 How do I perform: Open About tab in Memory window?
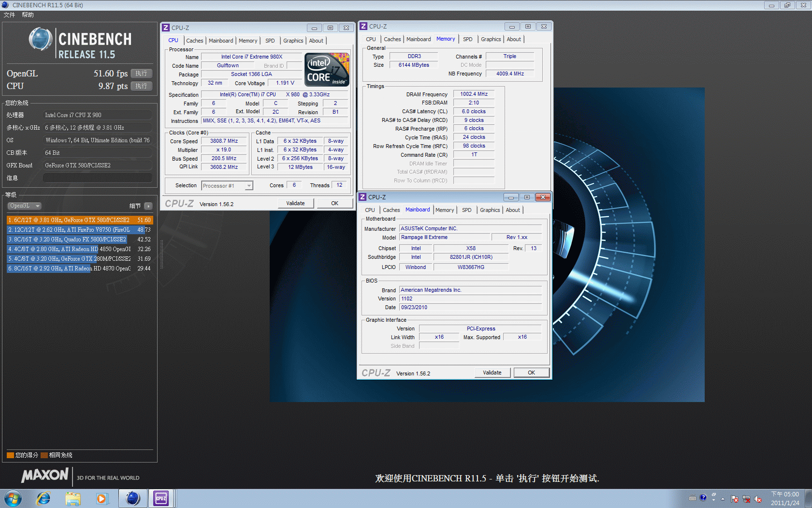click(x=514, y=39)
